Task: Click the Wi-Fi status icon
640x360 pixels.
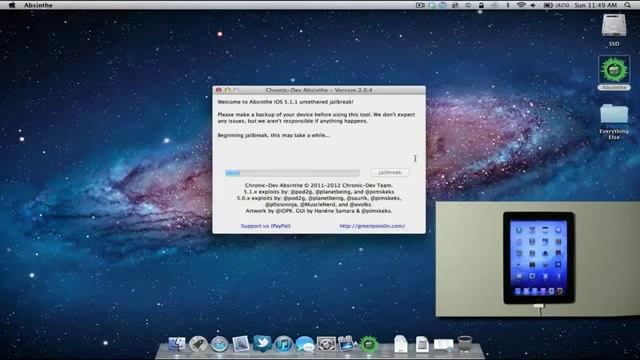Action: coord(521,5)
